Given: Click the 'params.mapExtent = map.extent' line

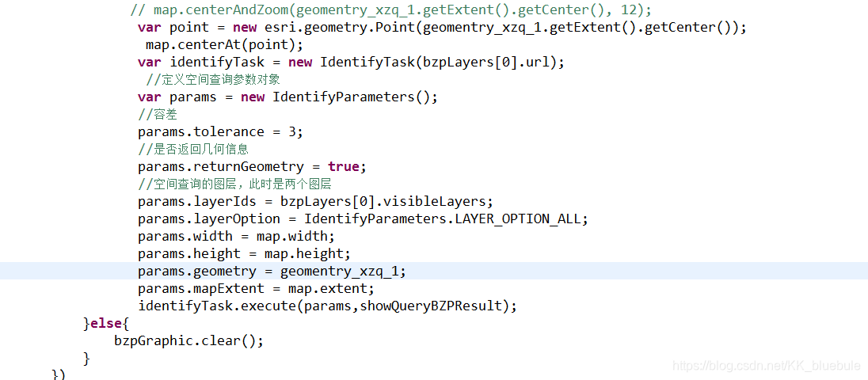Looking at the screenshot, I should tap(257, 289).
